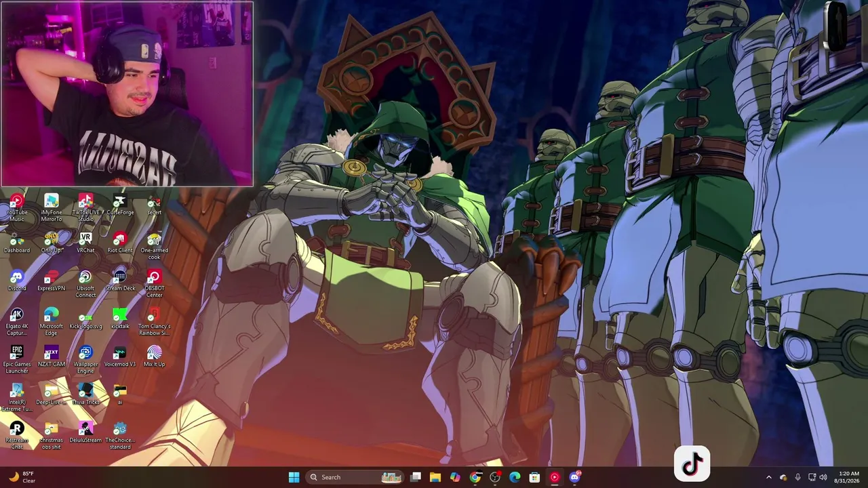The height and width of the screenshot is (488, 868).
Task: Select the OBSBOT Center desktop shortcut
Action: coord(154,284)
